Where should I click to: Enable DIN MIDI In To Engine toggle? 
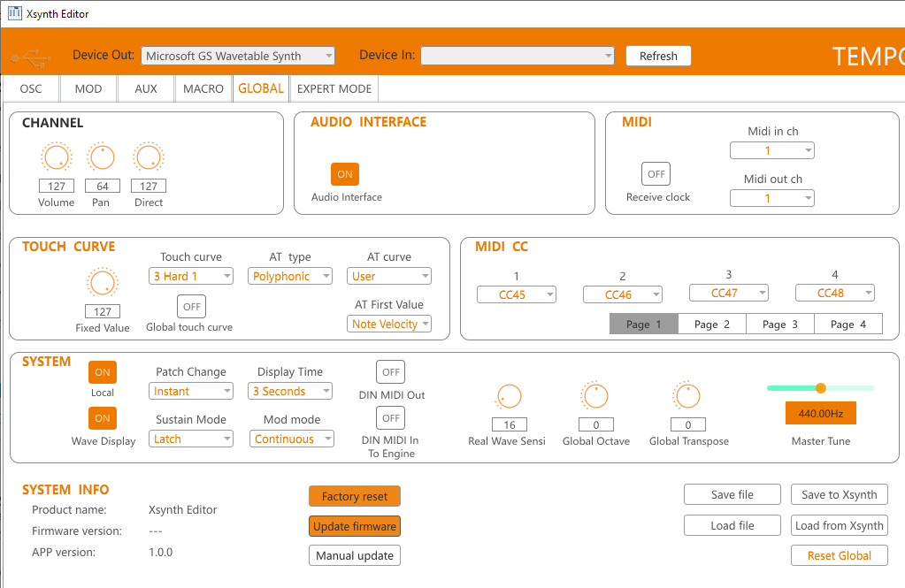point(391,417)
